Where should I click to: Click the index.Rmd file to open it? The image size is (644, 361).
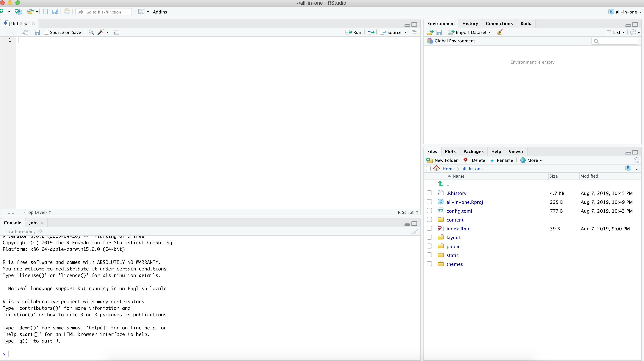pyautogui.click(x=459, y=228)
